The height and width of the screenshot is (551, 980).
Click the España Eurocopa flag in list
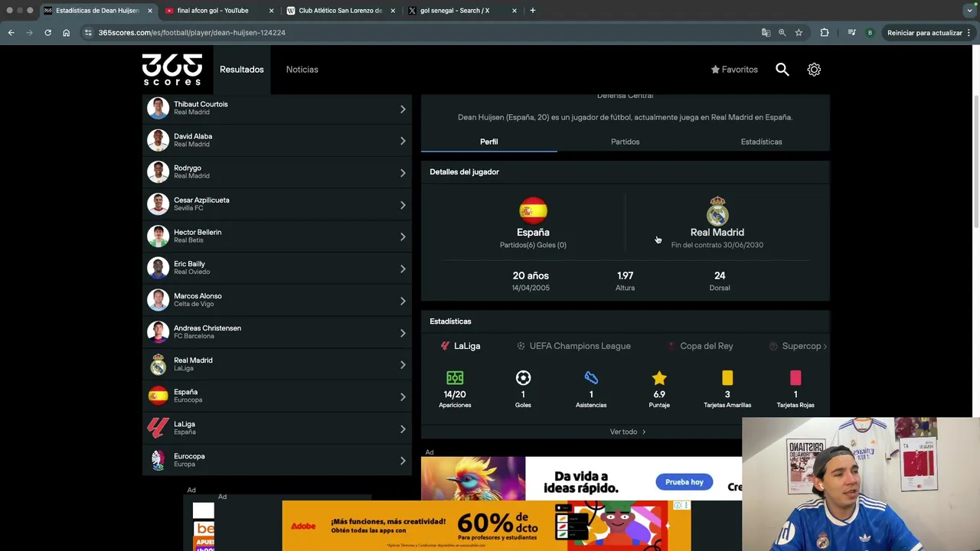point(158,396)
